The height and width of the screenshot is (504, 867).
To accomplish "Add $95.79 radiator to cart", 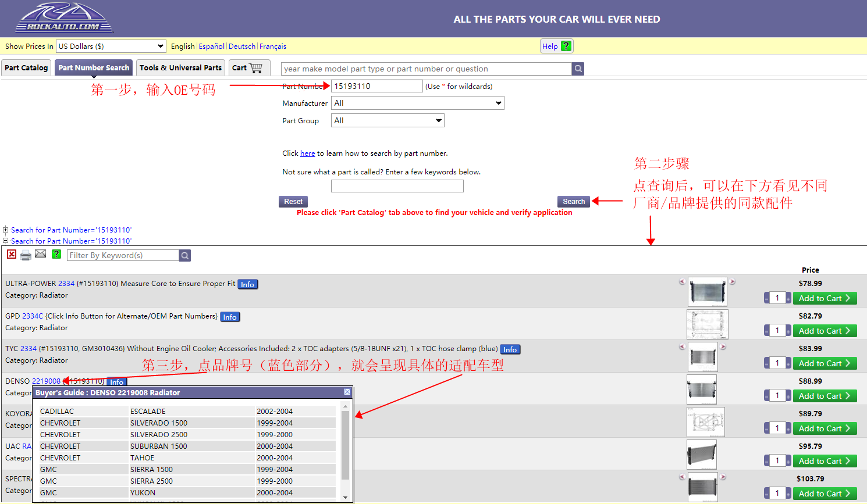I will click(825, 461).
